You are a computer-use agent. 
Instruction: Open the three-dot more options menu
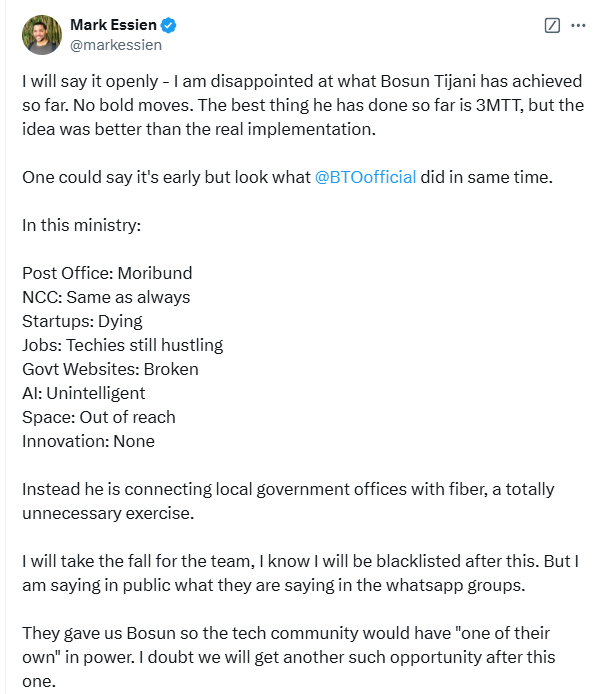pos(578,25)
